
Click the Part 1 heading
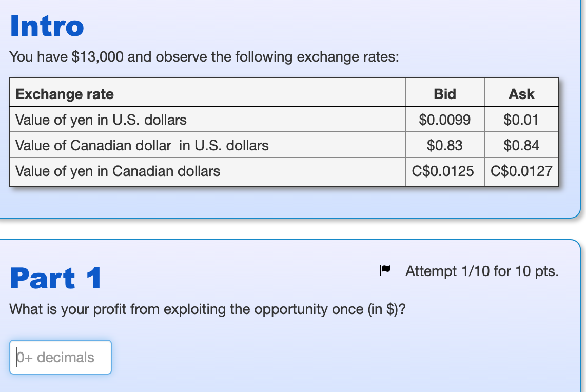55,278
